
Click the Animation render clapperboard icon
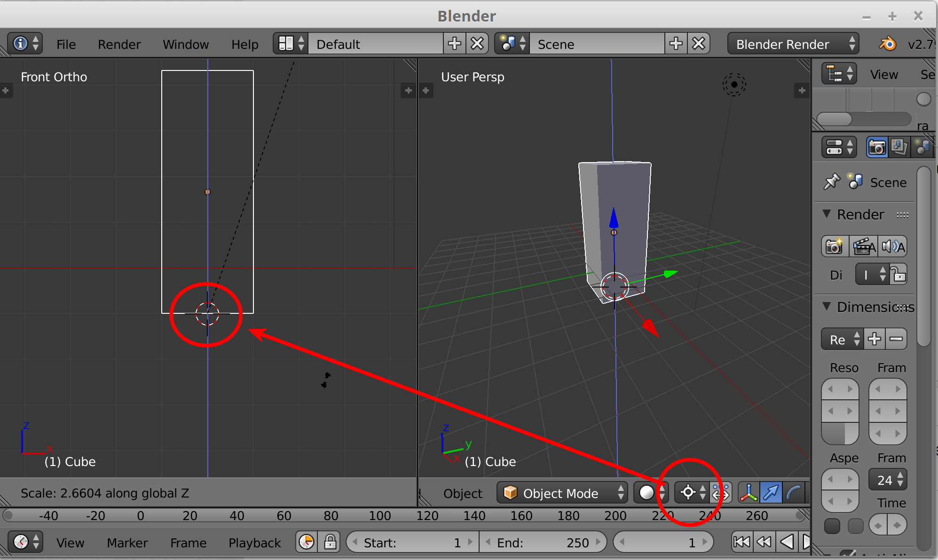coord(864,246)
